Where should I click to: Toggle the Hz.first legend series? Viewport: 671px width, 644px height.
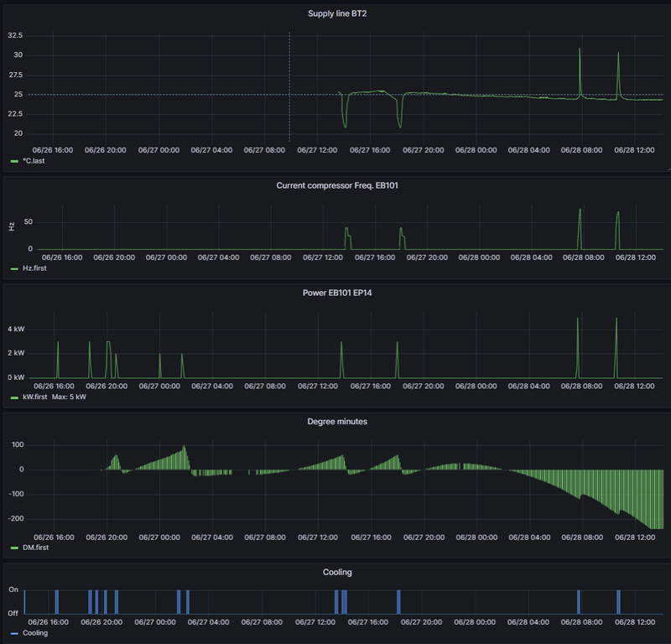click(34, 268)
